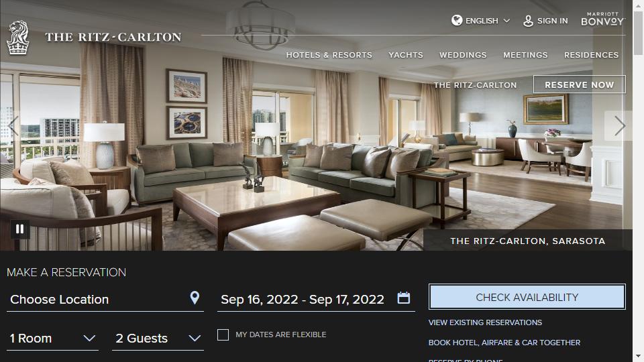Screen dimensions: 644x362
Task: Go to the previous slideshow image
Action: (13, 125)
